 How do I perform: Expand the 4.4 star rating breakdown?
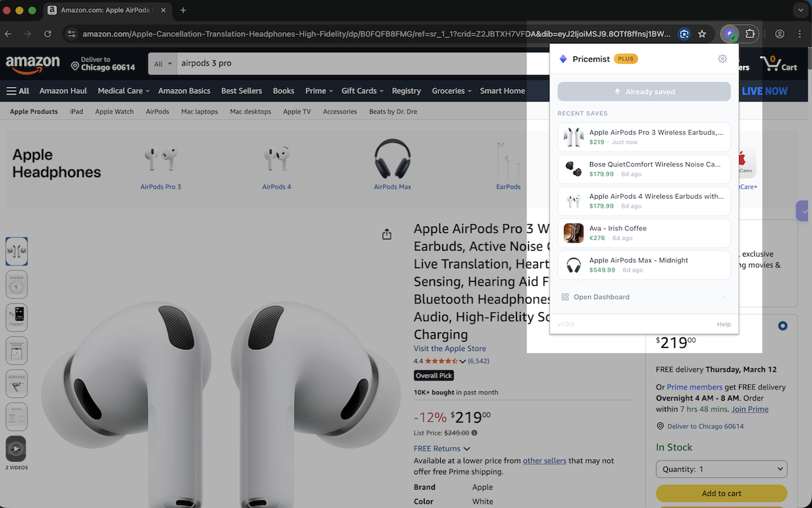tap(462, 361)
